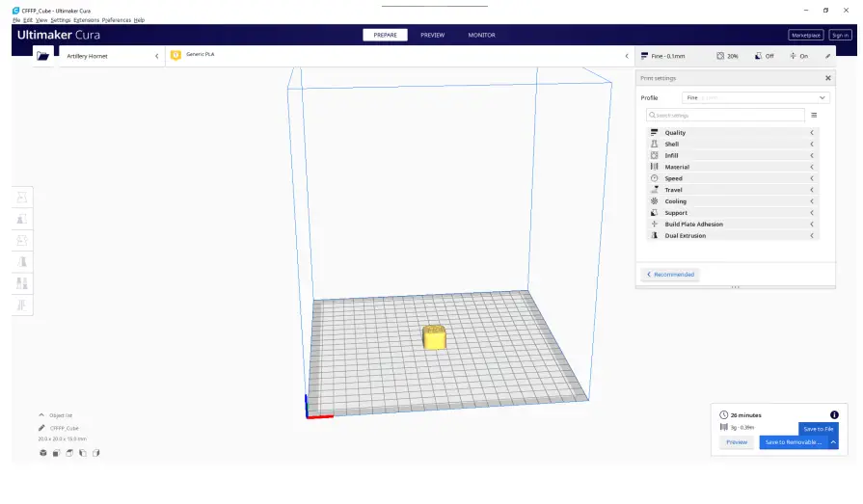
Task: Open the Artillery Hornet printer selector
Action: [112, 56]
